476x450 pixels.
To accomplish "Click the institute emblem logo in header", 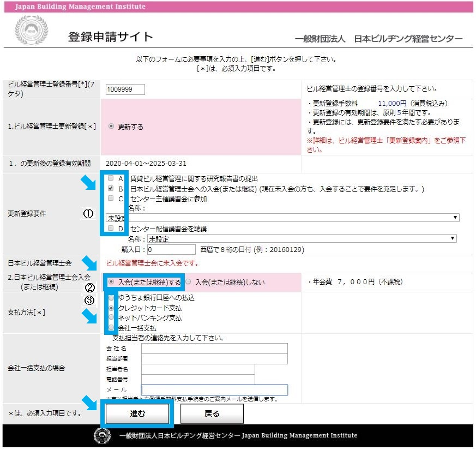I will (31, 30).
